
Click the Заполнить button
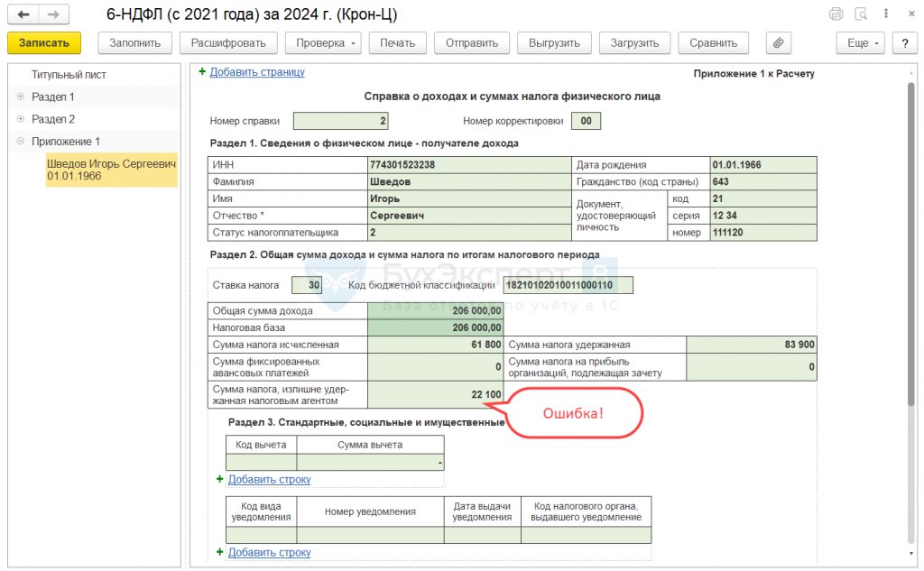(x=134, y=42)
